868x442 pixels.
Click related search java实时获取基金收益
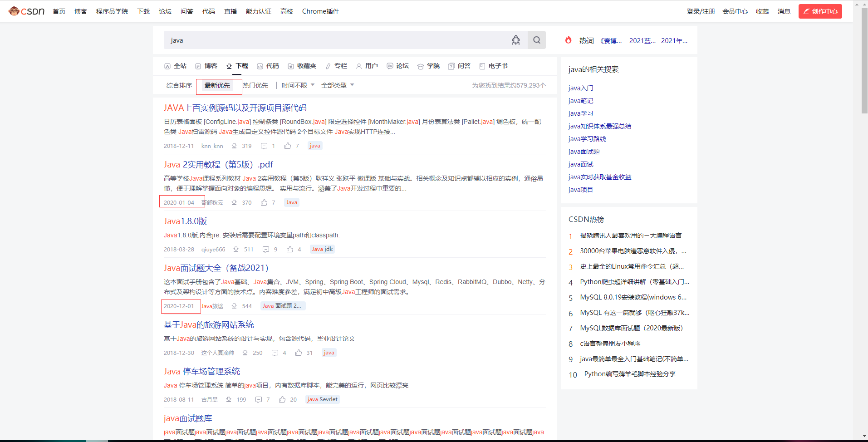click(x=600, y=177)
